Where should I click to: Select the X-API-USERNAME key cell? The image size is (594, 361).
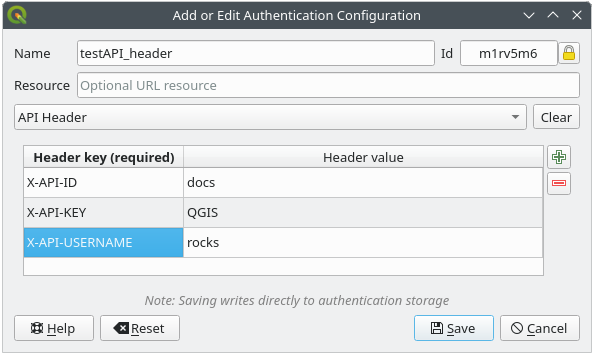(x=103, y=242)
